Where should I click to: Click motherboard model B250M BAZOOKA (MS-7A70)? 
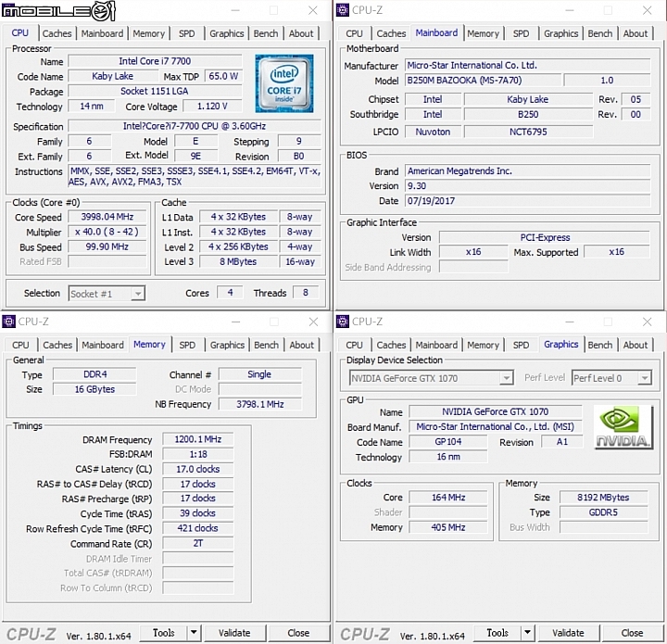pyautogui.click(x=484, y=80)
